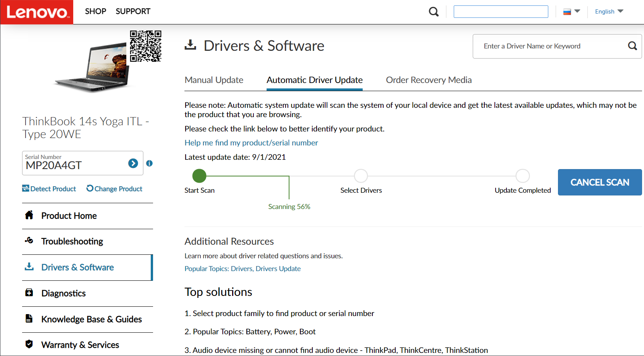This screenshot has width=644, height=356.
Task: Click the header search magnifier icon
Action: 434,12
